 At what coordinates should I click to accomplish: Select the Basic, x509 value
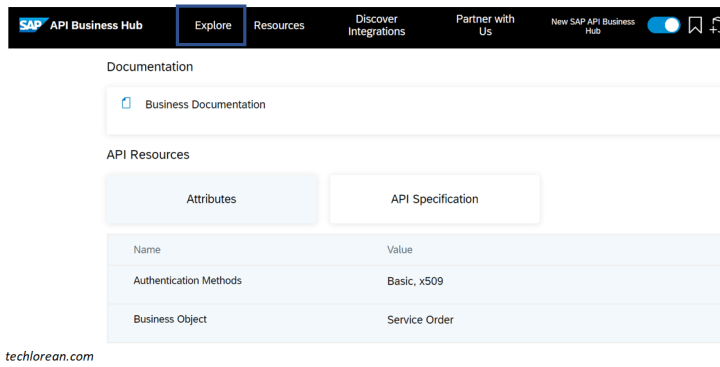[x=415, y=281]
